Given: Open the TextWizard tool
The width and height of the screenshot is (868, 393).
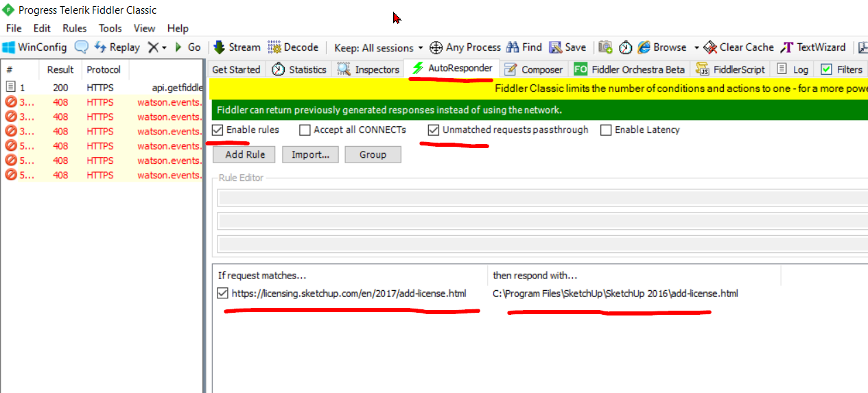Looking at the screenshot, I should (x=813, y=47).
